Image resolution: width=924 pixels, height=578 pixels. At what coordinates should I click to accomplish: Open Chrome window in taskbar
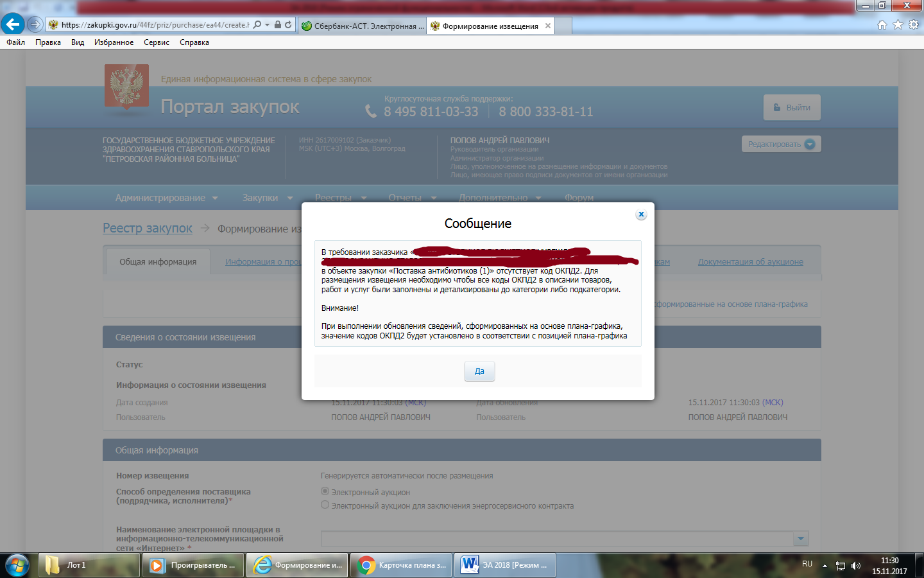(401, 565)
